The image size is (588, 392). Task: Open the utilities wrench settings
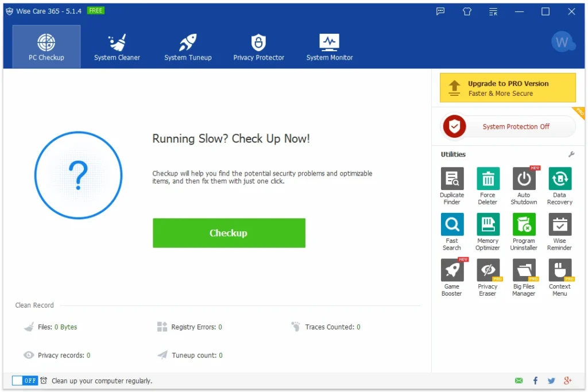[x=571, y=154]
